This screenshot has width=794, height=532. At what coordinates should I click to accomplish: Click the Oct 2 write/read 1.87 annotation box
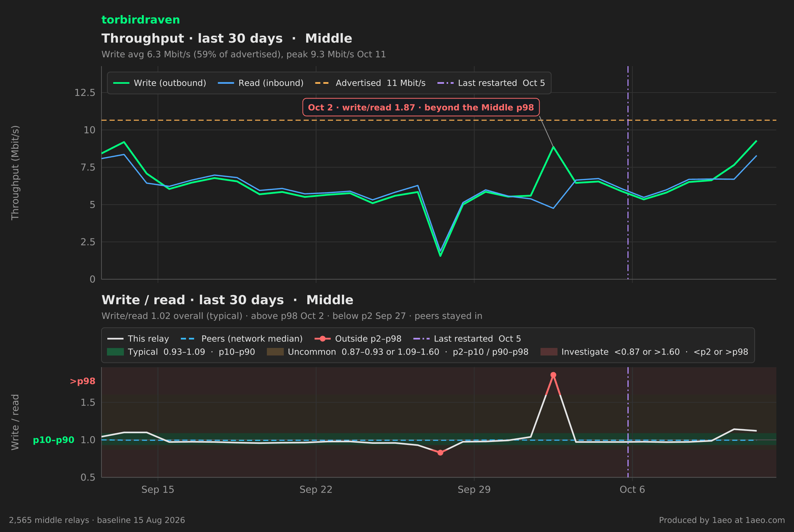pos(421,107)
